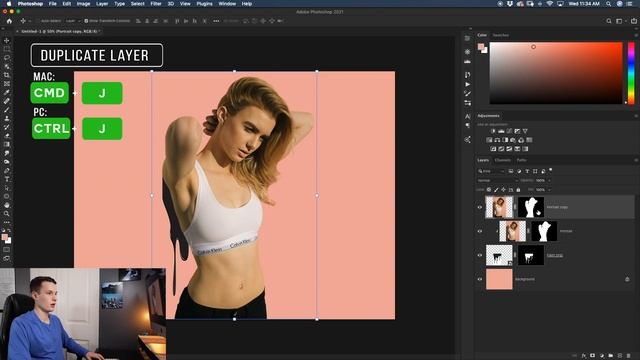
Task: Select the Eyedropper tool
Action: 7,92
